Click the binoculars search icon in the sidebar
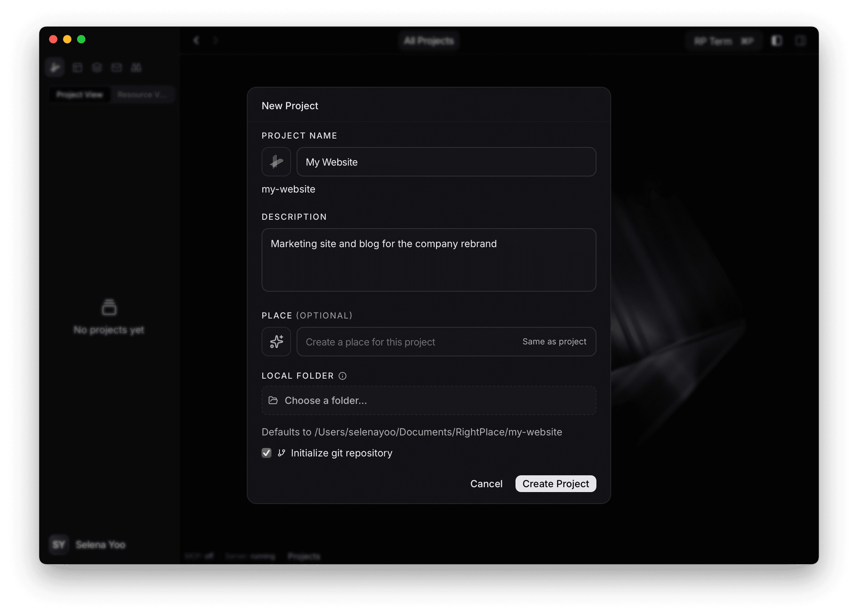The height and width of the screenshot is (616, 858). tap(137, 67)
